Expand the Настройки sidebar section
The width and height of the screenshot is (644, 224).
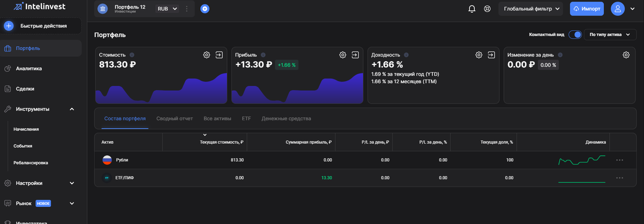point(72,183)
